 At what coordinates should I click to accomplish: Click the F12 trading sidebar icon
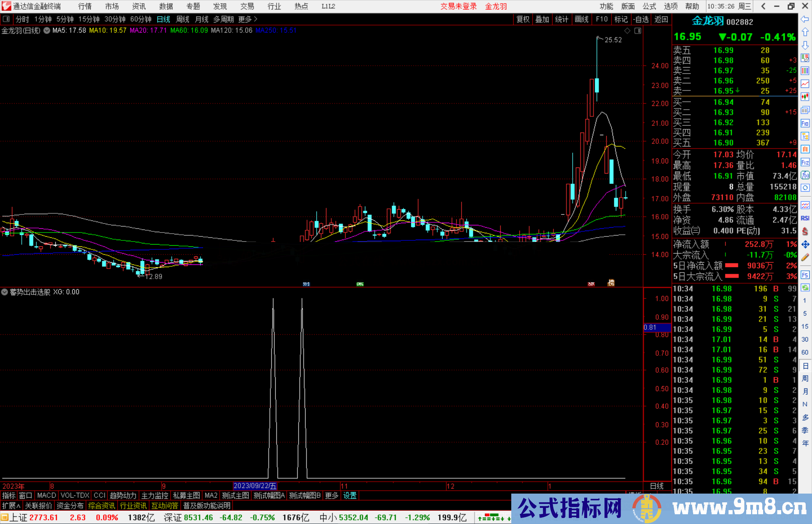[805, 162]
